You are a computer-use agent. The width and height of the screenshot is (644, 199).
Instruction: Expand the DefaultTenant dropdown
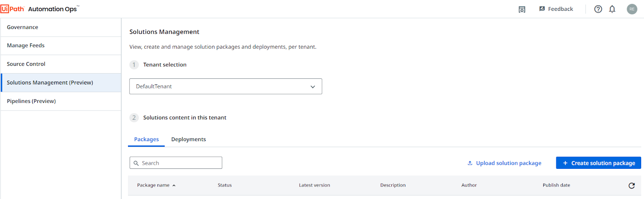pyautogui.click(x=225, y=86)
